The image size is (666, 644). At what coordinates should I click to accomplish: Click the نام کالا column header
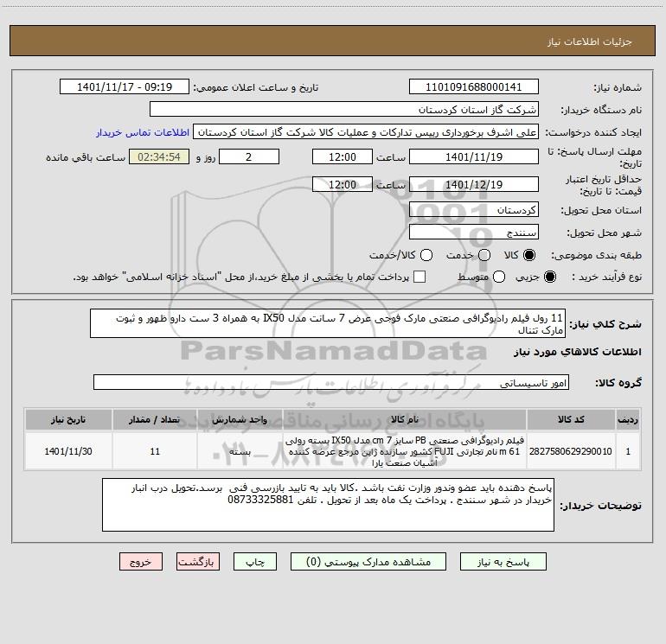[x=405, y=420]
